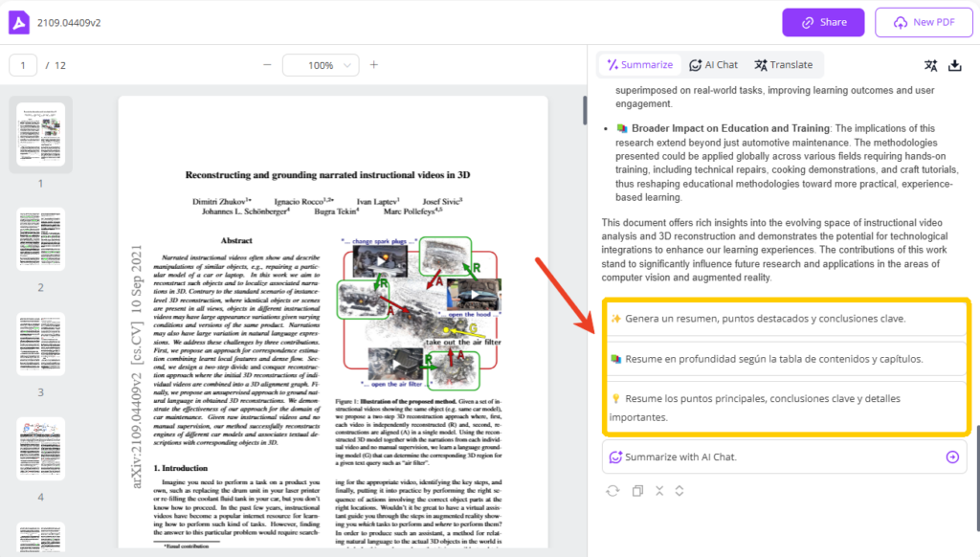This screenshot has width=980, height=557.
Task: Switch to the AI Chat tab
Action: point(713,64)
